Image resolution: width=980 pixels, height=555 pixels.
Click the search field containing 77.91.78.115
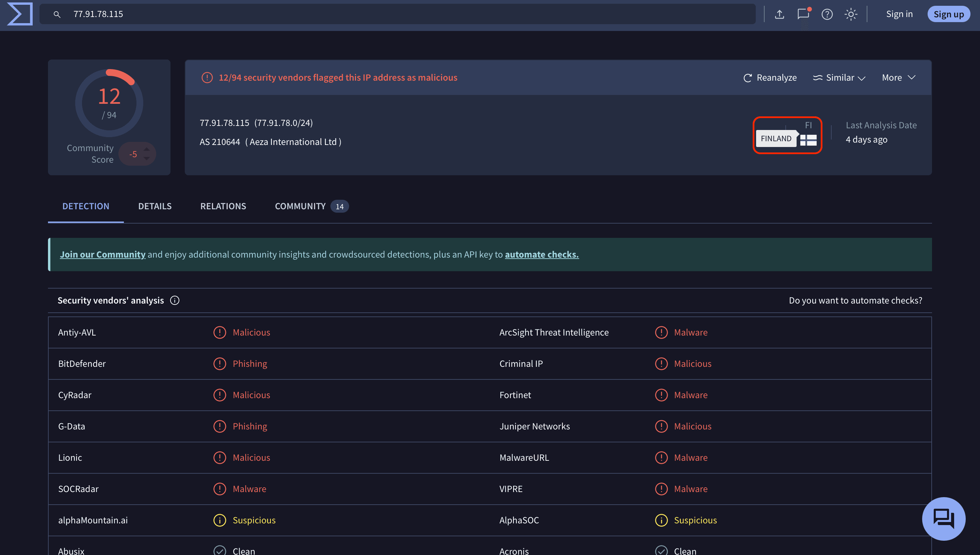397,14
